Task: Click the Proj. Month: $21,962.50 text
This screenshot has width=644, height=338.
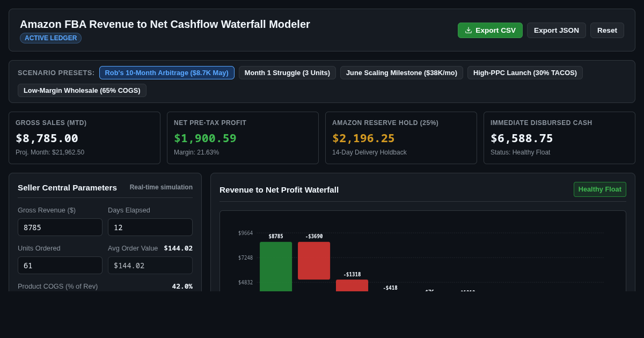Action: (x=50, y=152)
